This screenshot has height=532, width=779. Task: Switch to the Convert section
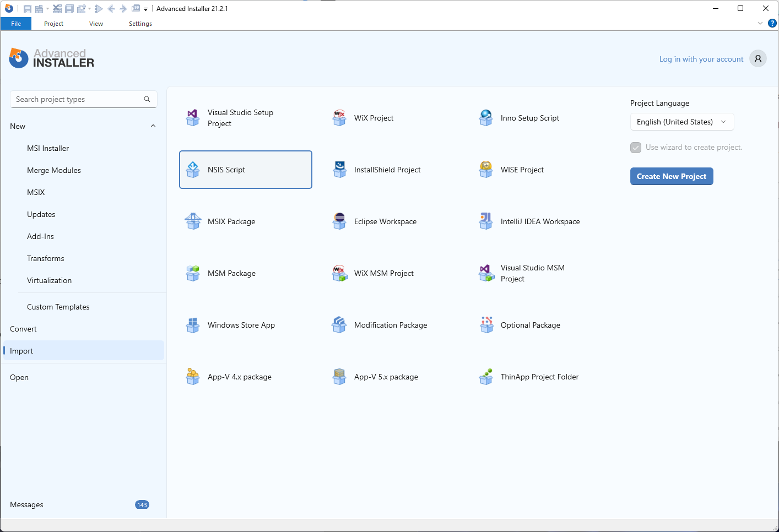[23, 329]
